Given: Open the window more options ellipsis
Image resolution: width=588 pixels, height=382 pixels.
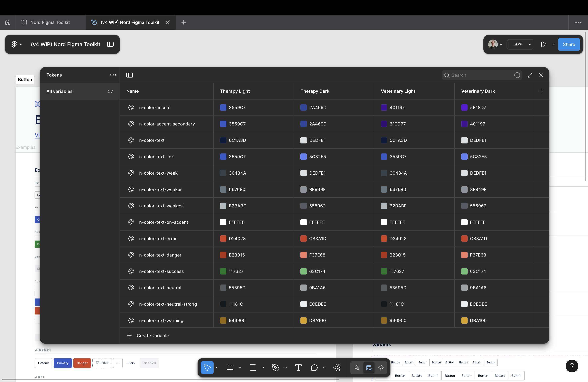Looking at the screenshot, I should click(x=578, y=22).
